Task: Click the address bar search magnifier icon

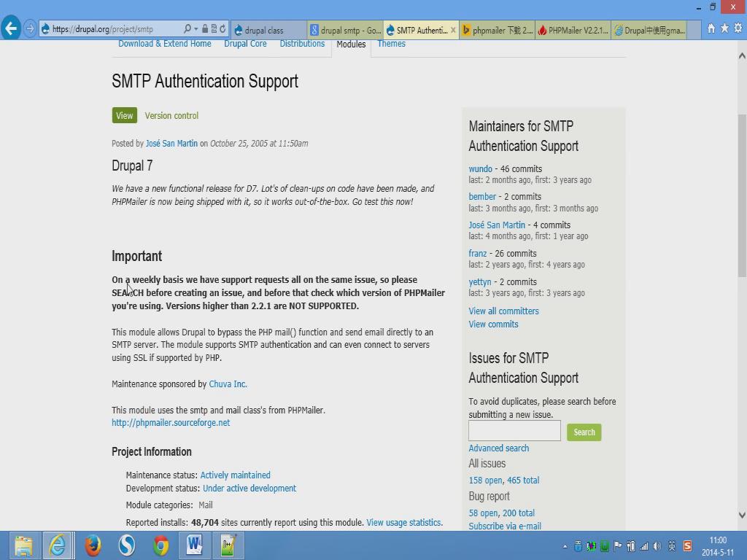Action: pyautogui.click(x=187, y=29)
